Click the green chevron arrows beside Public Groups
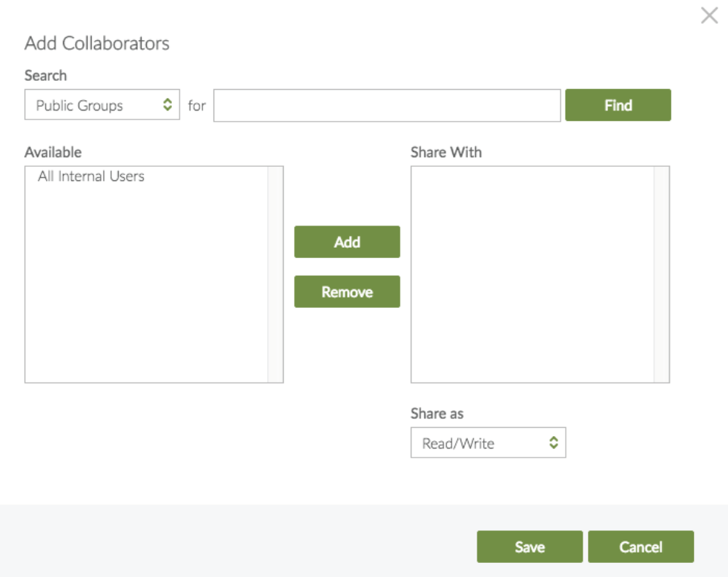The height and width of the screenshot is (577, 728). coord(168,105)
